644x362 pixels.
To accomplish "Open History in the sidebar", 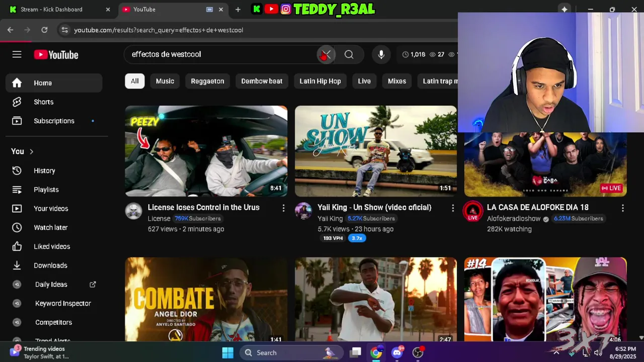I will tap(54, 171).
